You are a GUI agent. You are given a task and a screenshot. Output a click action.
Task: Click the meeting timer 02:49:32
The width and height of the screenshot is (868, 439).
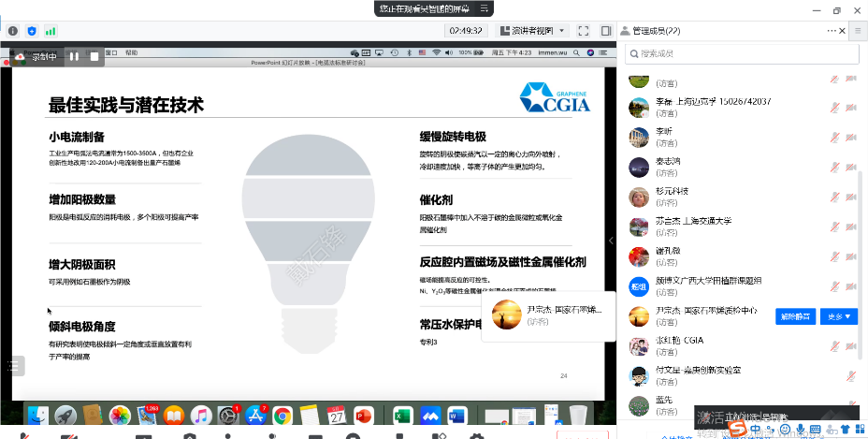coord(466,31)
